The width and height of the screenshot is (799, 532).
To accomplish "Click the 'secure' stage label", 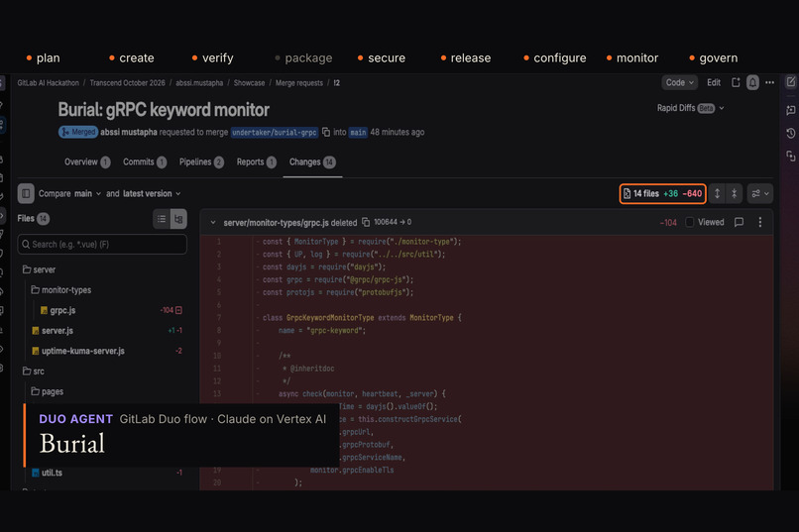I will (387, 58).
